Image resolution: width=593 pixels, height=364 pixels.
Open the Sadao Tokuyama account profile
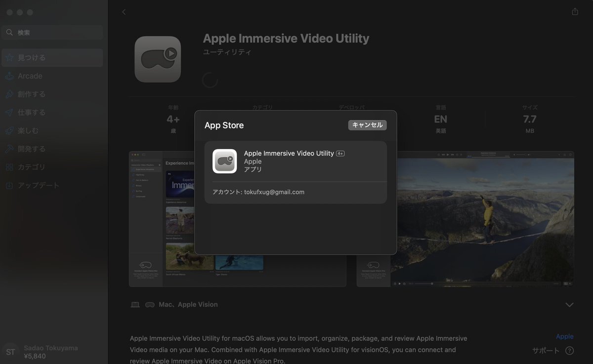click(x=40, y=352)
